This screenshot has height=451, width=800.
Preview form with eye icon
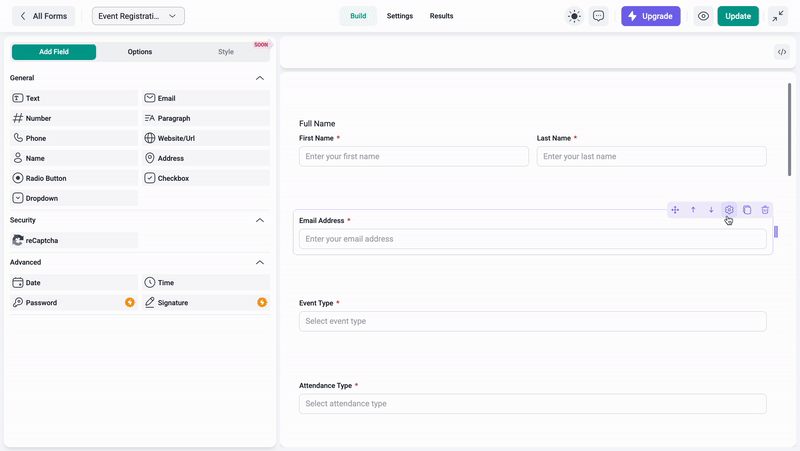pyautogui.click(x=703, y=16)
